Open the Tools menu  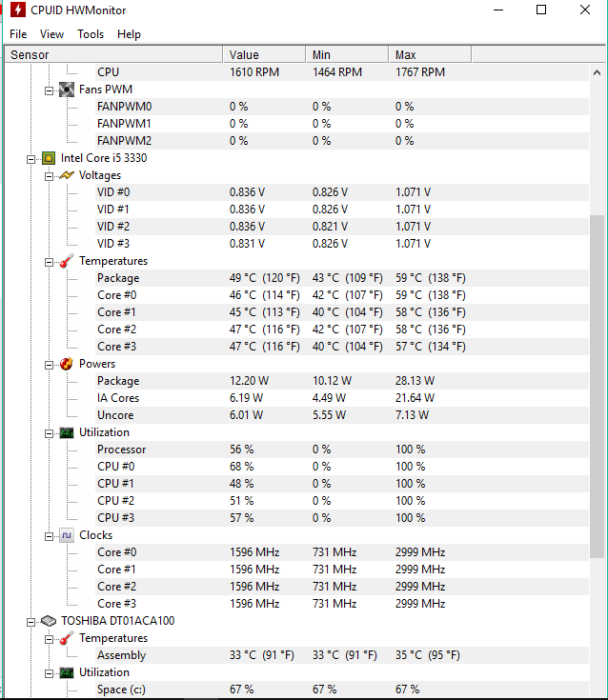91,34
